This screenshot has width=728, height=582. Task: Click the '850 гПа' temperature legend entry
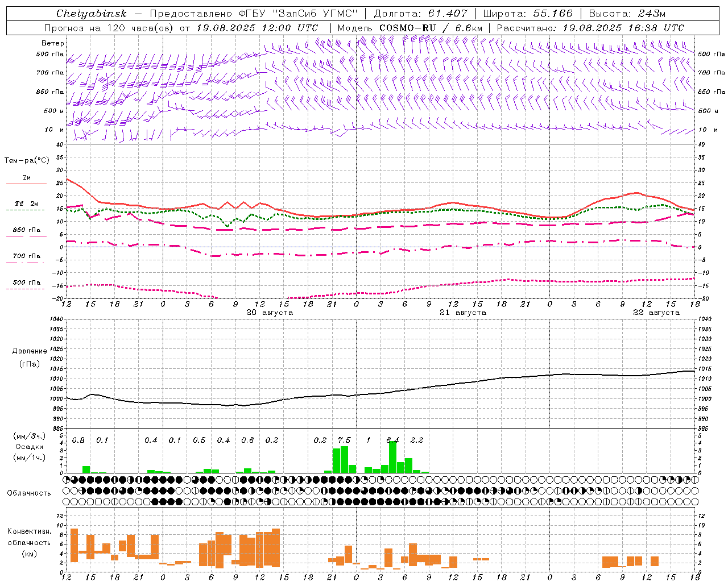coord(26,230)
